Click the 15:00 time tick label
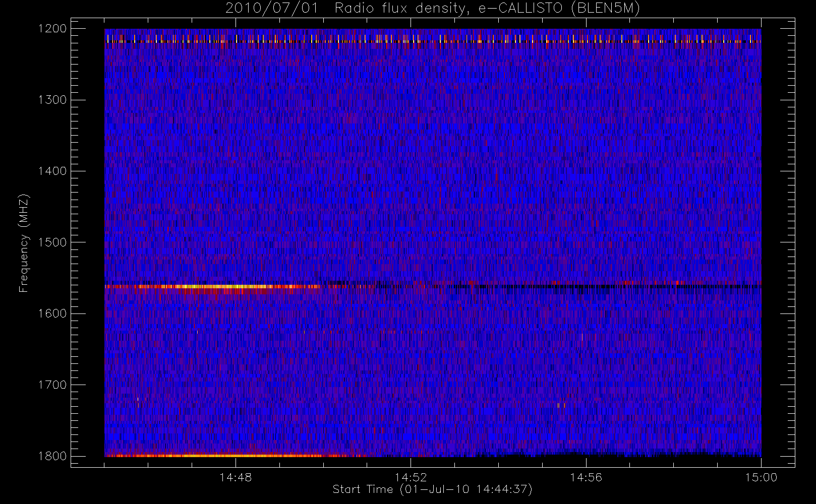The height and width of the screenshot is (504, 816). (761, 477)
